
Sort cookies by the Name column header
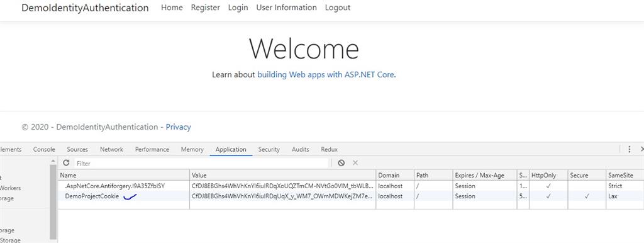tap(124, 175)
